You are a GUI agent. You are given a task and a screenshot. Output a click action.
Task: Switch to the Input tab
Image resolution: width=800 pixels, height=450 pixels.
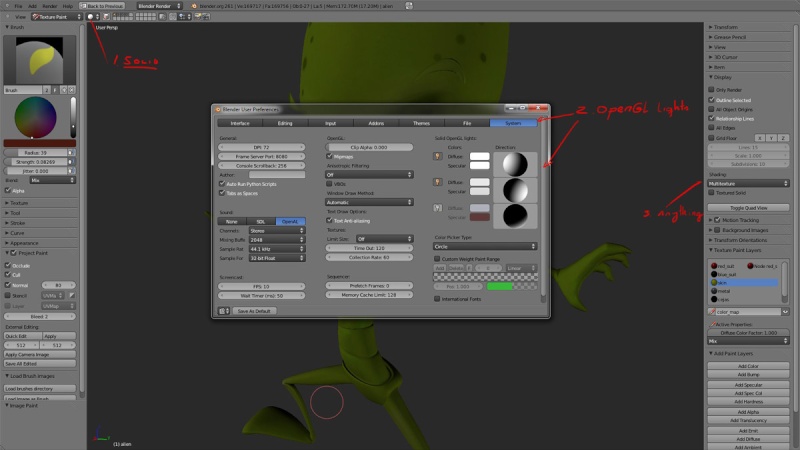330,123
